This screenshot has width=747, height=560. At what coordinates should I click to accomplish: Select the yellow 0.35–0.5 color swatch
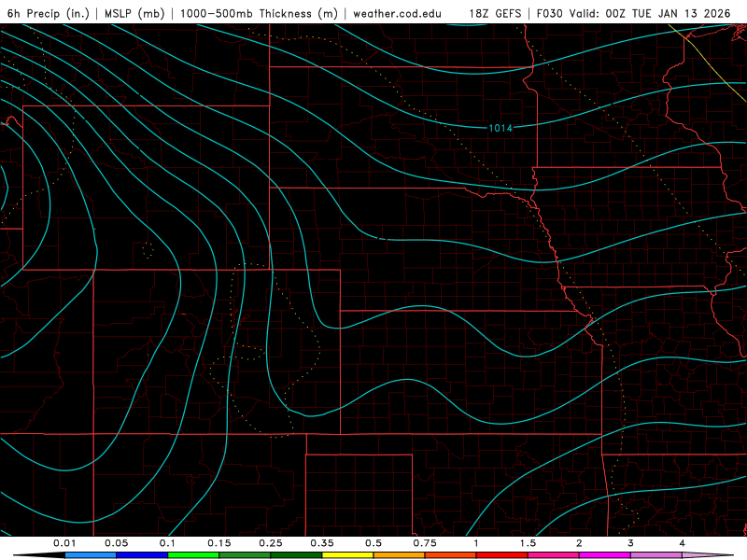[347, 555]
